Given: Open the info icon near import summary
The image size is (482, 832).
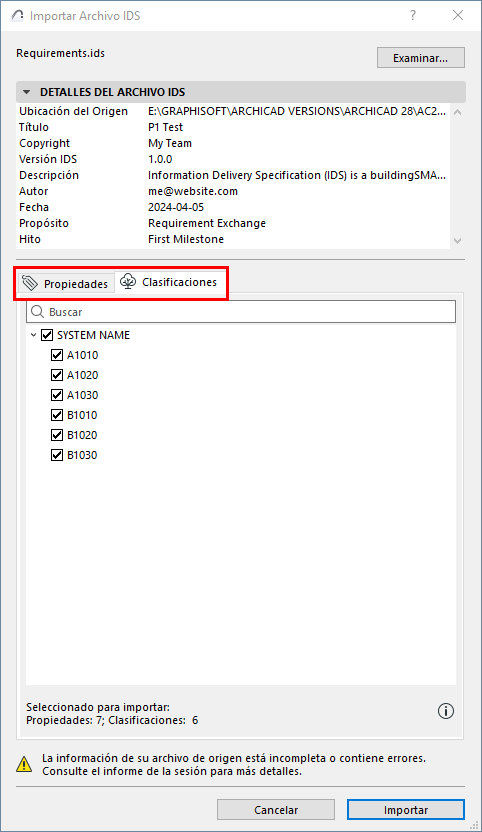Looking at the screenshot, I should 446,711.
